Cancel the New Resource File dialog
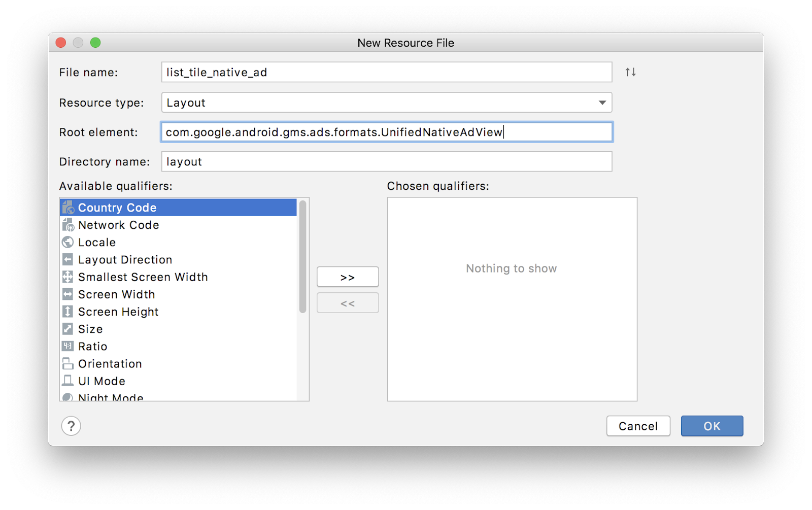Image resolution: width=812 pixels, height=510 pixels. click(x=638, y=426)
